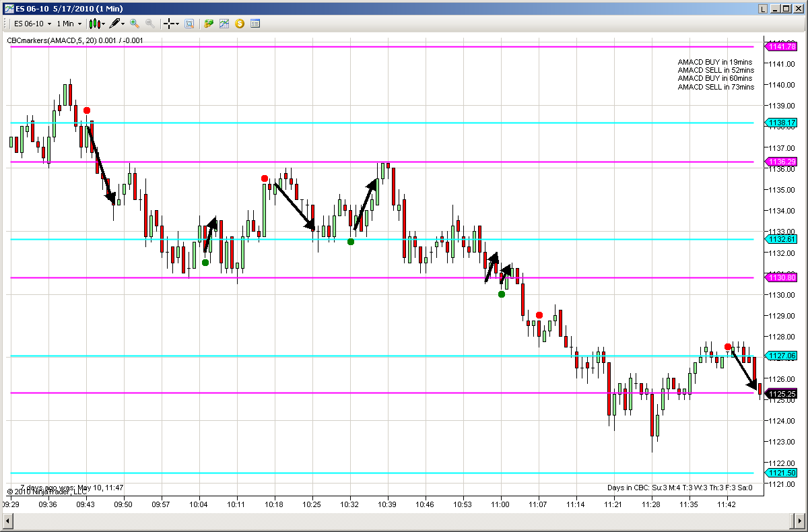Close the chart window
This screenshot has height=532, width=808.
pyautogui.click(x=798, y=9)
